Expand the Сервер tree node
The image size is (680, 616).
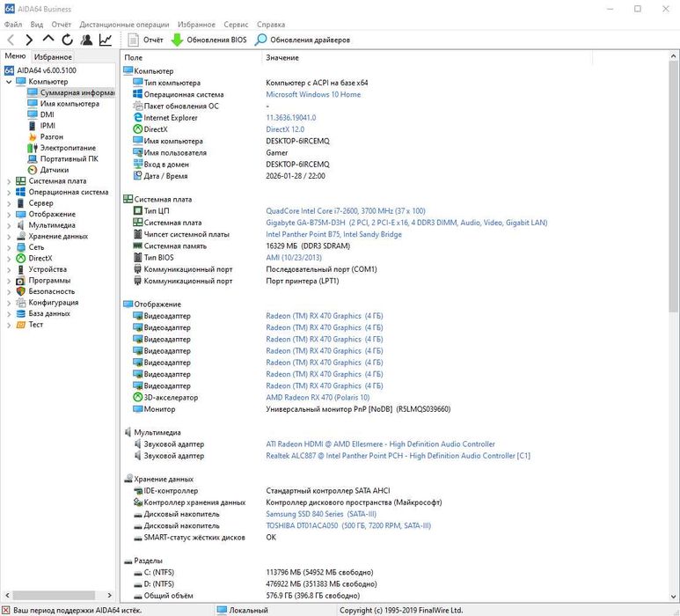9,203
